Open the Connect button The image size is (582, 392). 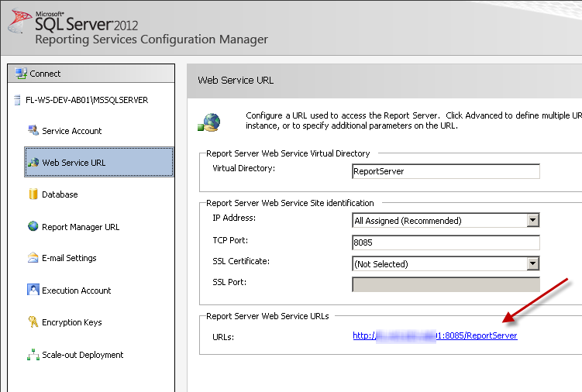[x=91, y=74]
